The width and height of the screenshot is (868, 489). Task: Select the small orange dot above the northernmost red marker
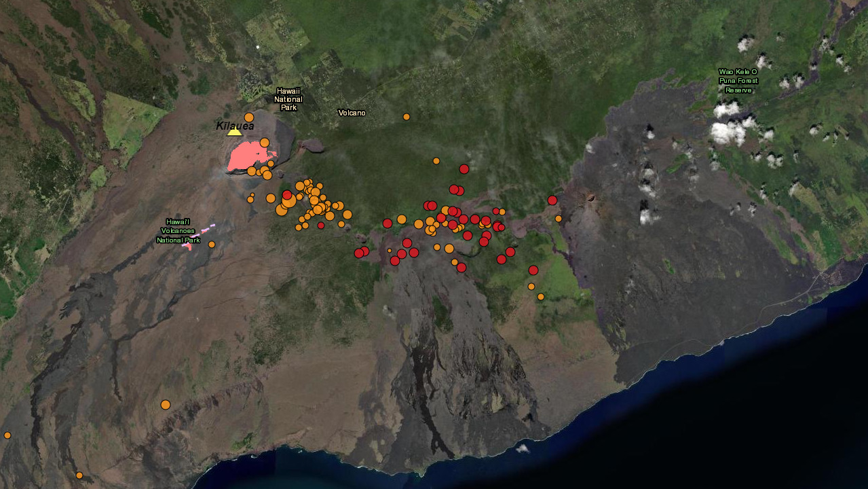point(436,161)
